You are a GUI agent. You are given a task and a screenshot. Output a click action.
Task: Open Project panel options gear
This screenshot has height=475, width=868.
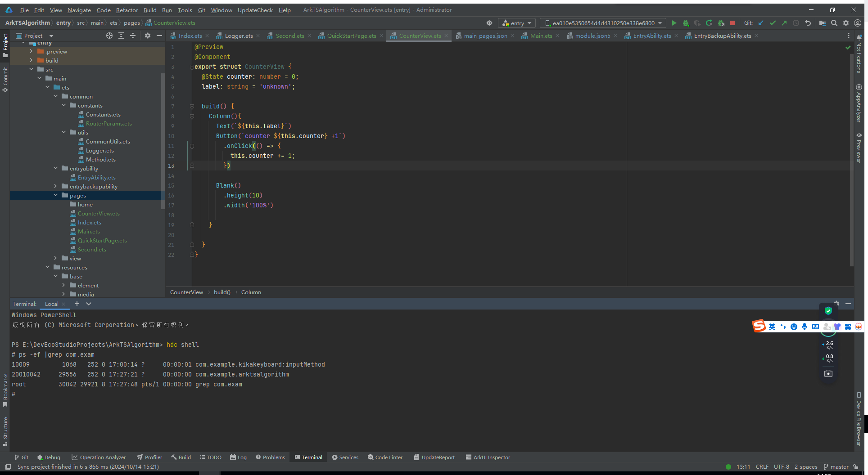coord(148,36)
